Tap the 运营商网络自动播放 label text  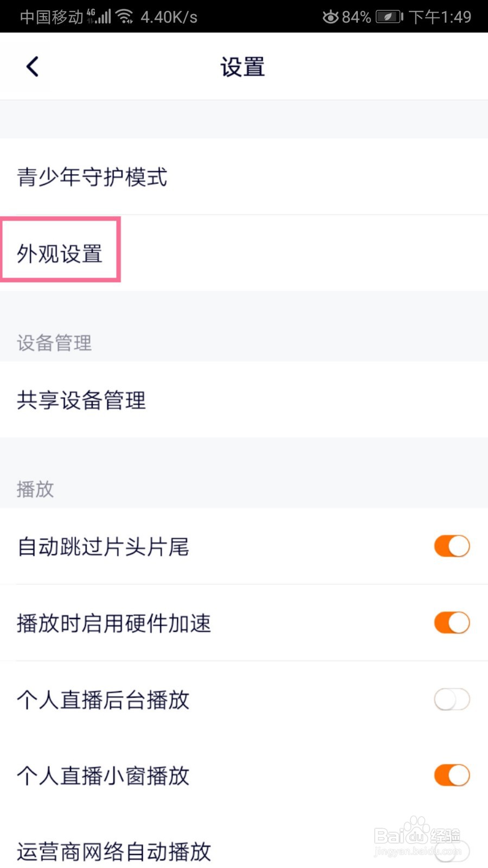click(114, 852)
